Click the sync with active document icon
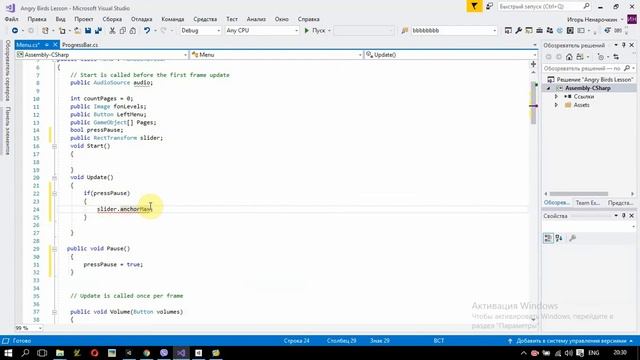Screen dimensions: 640x360 click(x=616, y=57)
